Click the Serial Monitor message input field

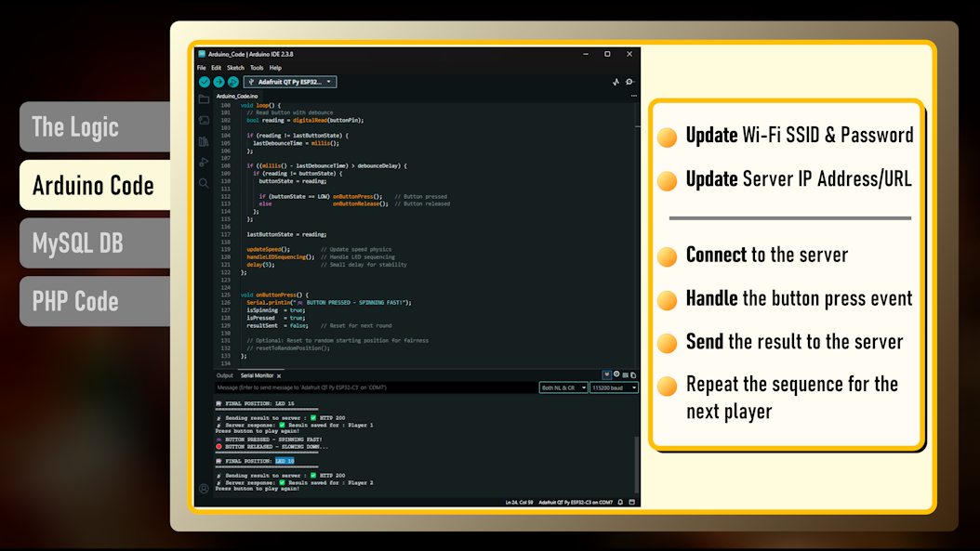click(375, 388)
